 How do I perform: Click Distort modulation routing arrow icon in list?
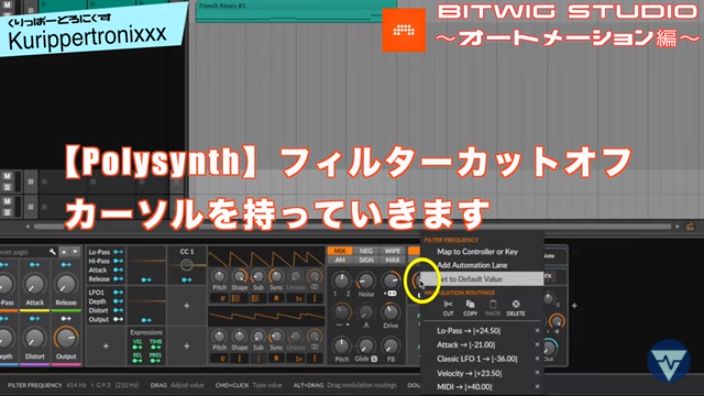(x=119, y=310)
